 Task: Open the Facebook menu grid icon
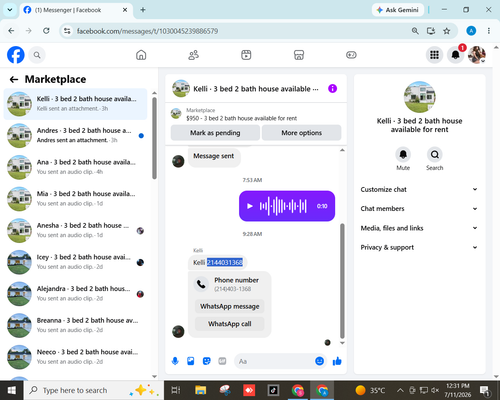pyautogui.click(x=434, y=55)
